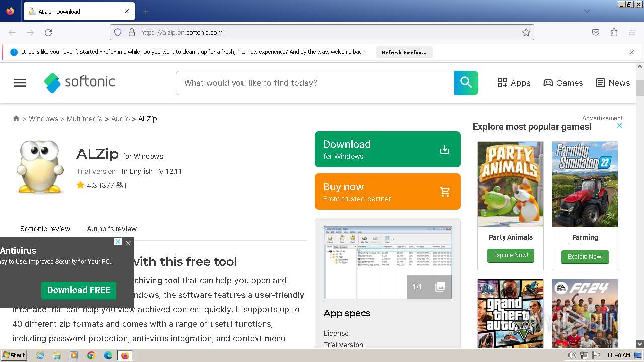Open File Explorer from taskbar
This screenshot has height=362, width=644.
tap(57, 355)
